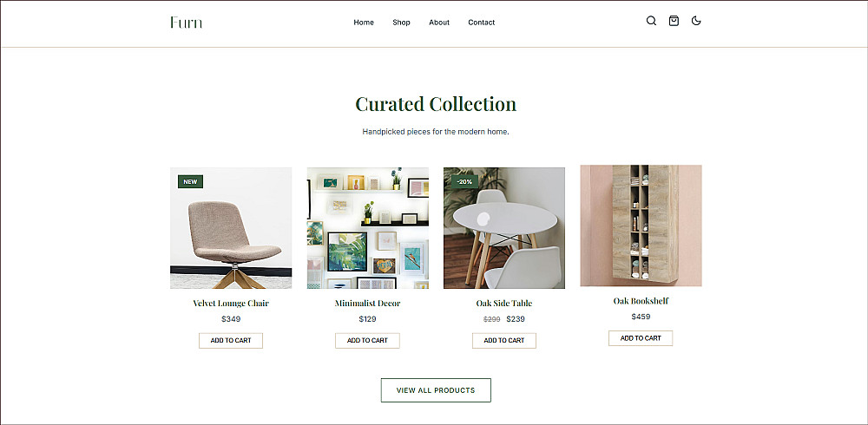Open the search icon in header
The image size is (868, 425).
651,21
